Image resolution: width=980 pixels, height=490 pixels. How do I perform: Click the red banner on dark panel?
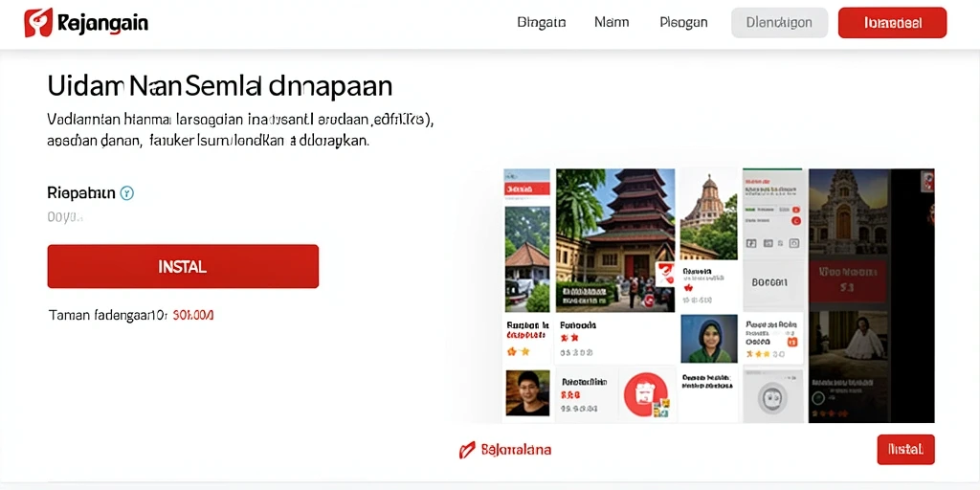[x=848, y=281]
